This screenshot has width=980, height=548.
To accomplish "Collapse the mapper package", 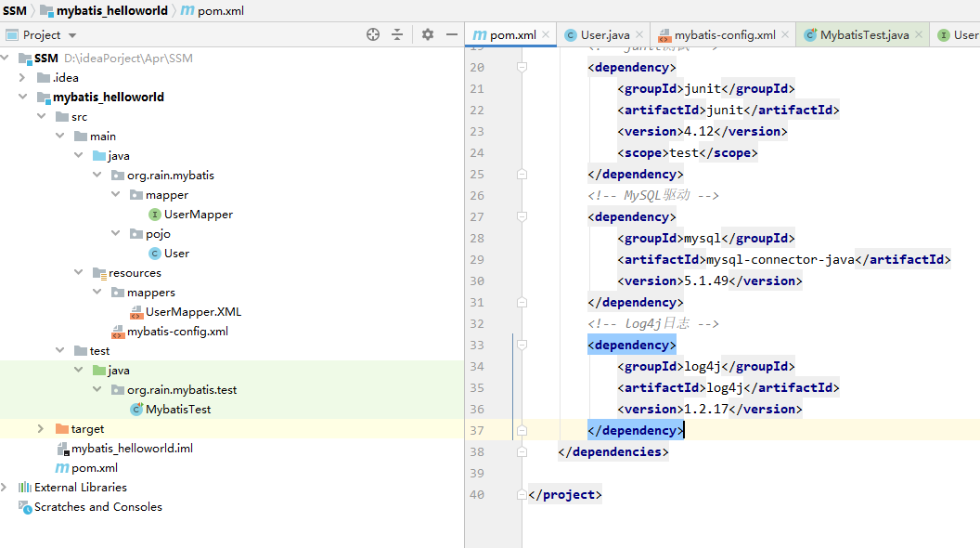I will coord(116,194).
